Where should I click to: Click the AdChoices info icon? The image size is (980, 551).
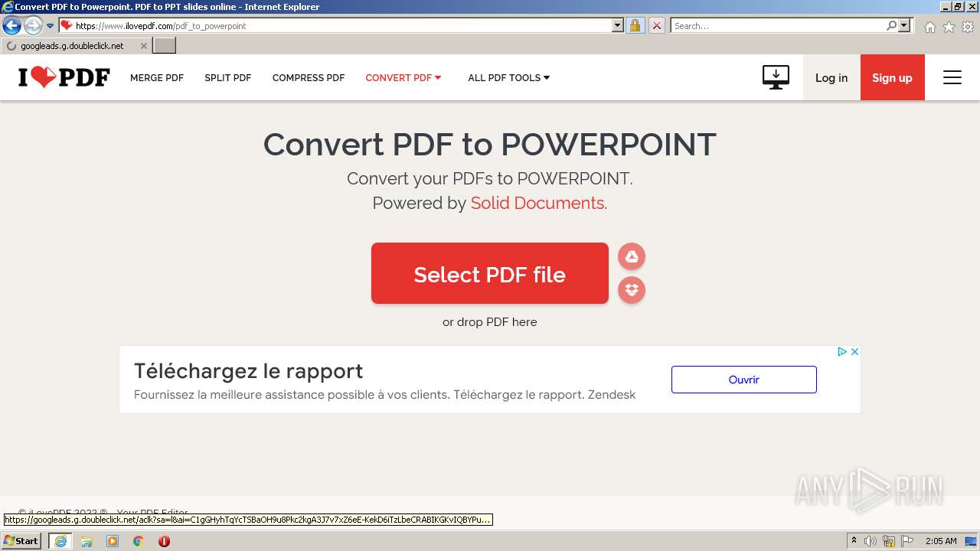841,351
